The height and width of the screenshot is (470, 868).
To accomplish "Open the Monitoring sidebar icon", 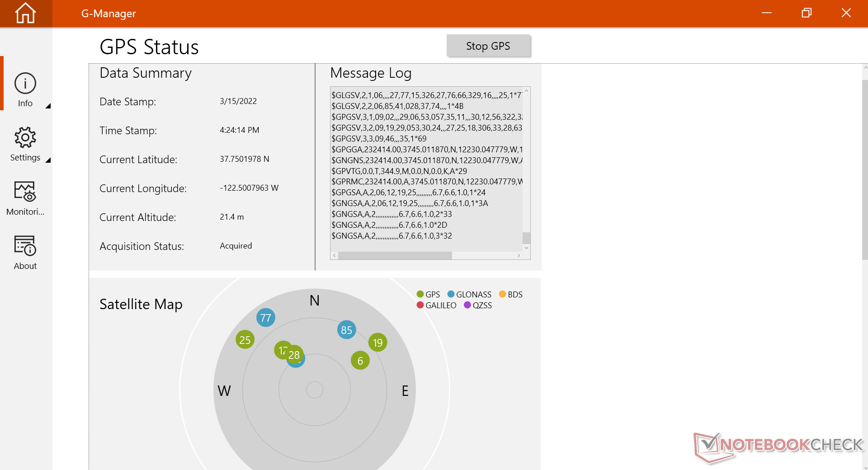I will click(x=25, y=192).
